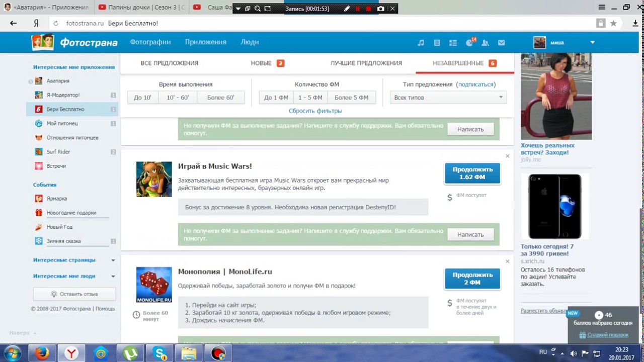
Task: Open the list icon in the header
Action: 453,43
